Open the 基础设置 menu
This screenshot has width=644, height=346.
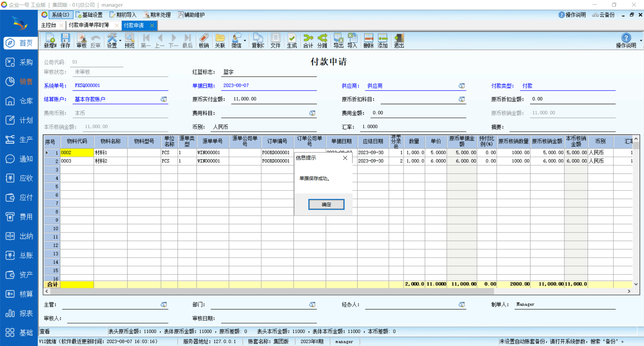(x=89, y=15)
